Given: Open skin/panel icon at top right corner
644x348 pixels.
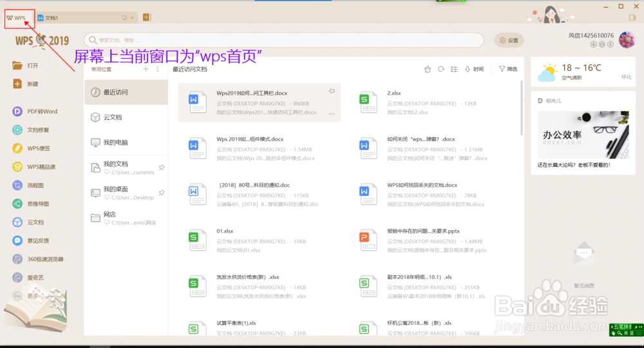Looking at the screenshot, I should 632,17.
